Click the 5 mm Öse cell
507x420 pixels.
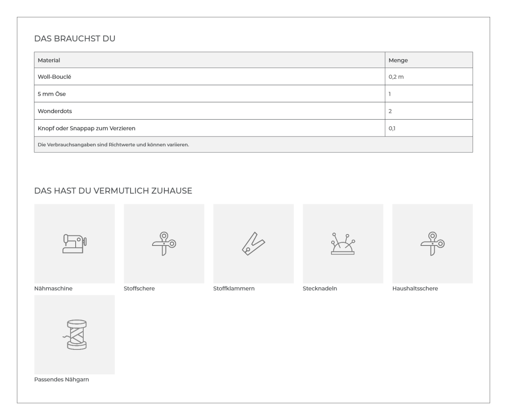coord(210,94)
